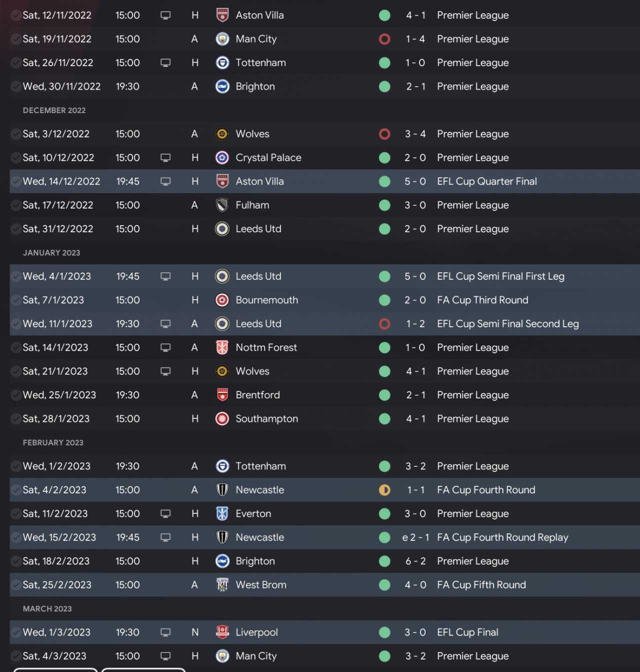Toggle the check mark beside Wed, 25/1/2023

(15, 395)
